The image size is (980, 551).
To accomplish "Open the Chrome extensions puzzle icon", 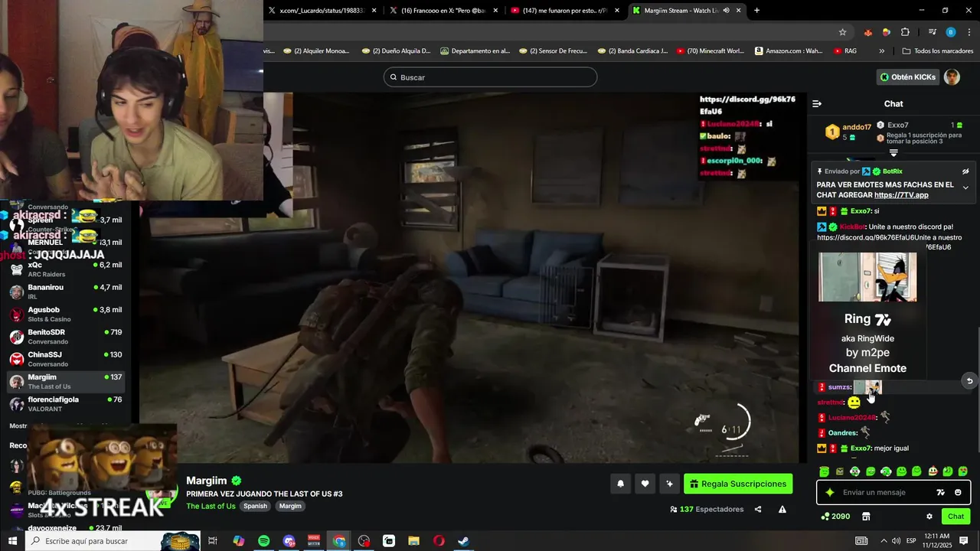I will coord(905,32).
